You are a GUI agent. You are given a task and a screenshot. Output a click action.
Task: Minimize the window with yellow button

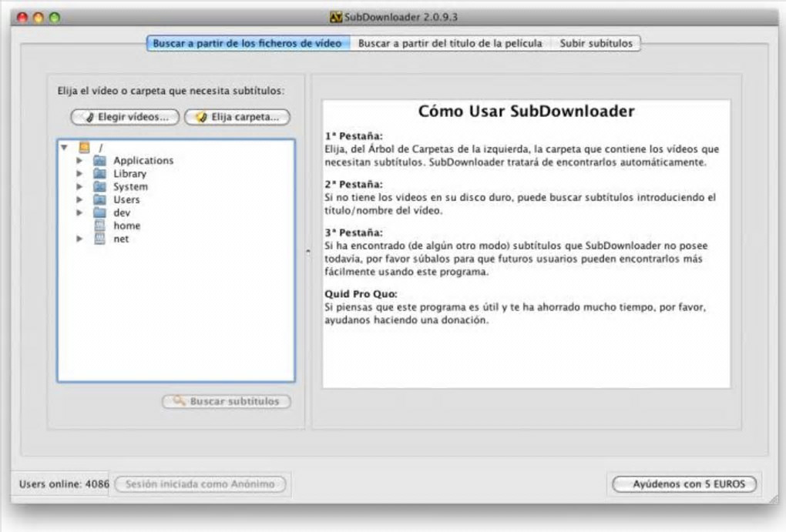pyautogui.click(x=38, y=18)
